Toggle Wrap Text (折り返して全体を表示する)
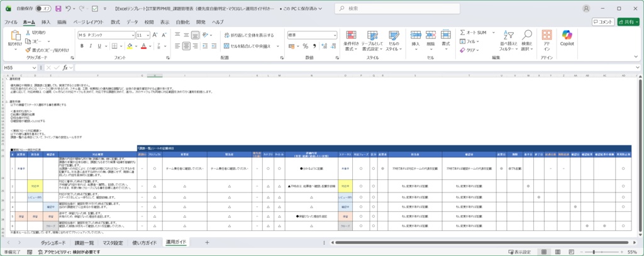This screenshot has width=644, height=256. coord(249,35)
